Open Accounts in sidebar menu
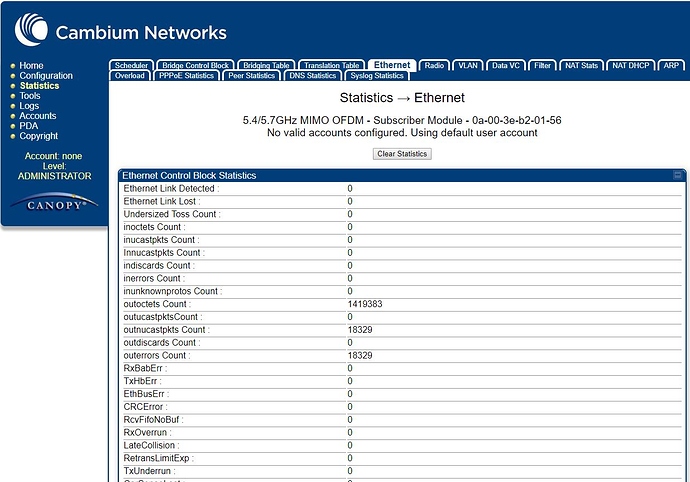690x482 pixels. [x=38, y=116]
